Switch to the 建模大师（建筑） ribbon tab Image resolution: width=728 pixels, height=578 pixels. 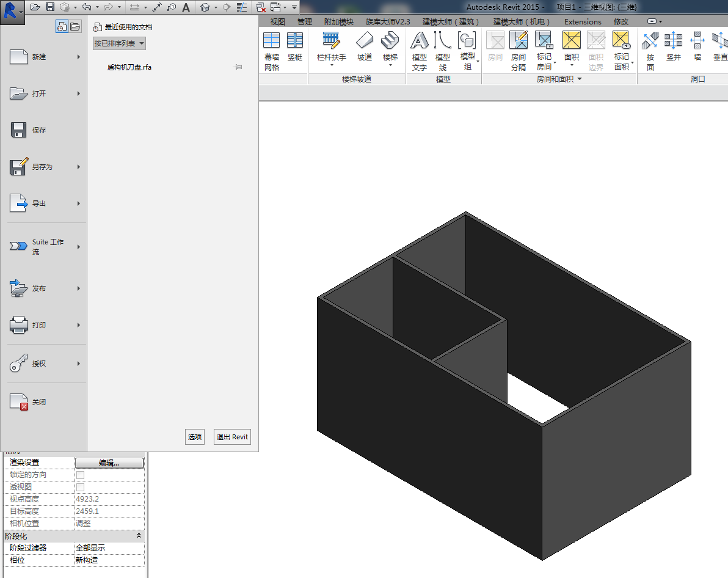coord(450,21)
